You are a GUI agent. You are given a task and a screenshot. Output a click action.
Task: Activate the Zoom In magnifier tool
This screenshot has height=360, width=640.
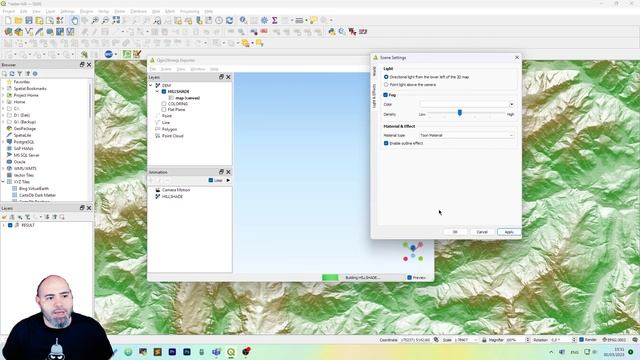click(95, 20)
